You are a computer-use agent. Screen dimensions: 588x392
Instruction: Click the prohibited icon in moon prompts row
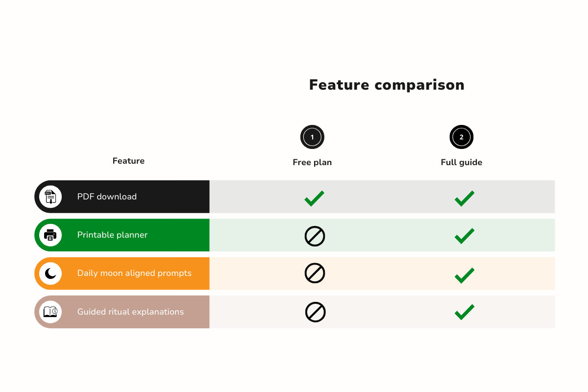[315, 273]
